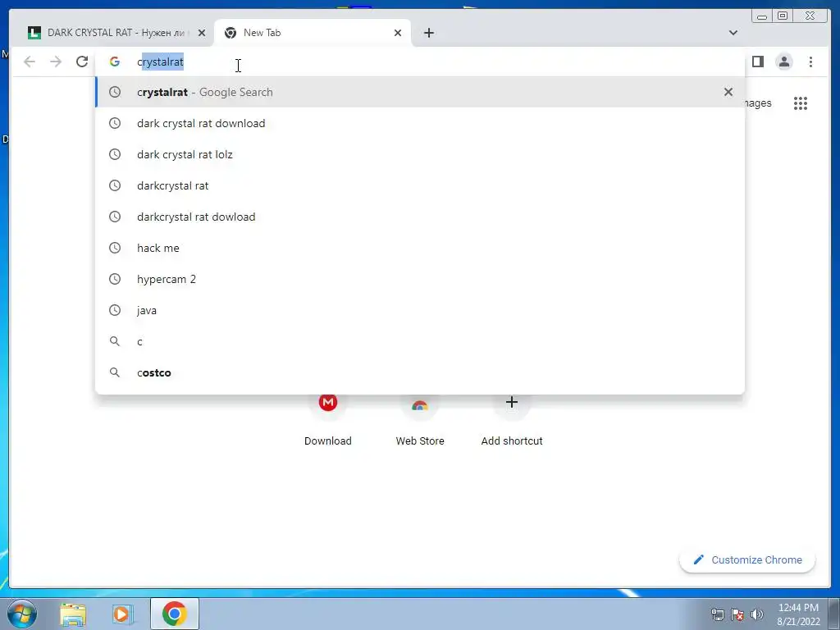Open the Windows Start menu

click(22, 614)
